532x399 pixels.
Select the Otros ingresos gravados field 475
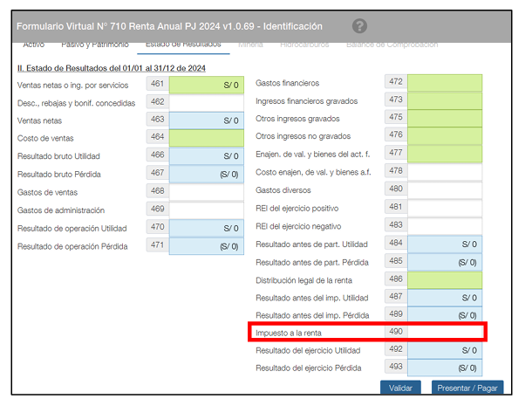coord(444,118)
